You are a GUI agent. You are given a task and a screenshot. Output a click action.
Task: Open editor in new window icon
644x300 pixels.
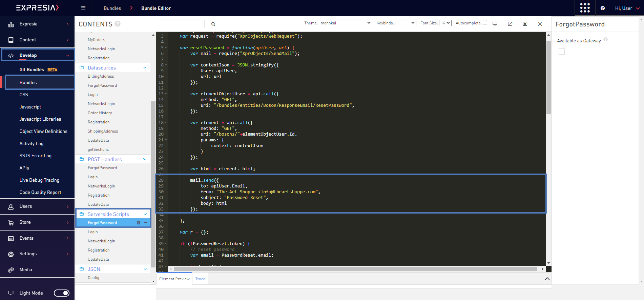(510, 24)
